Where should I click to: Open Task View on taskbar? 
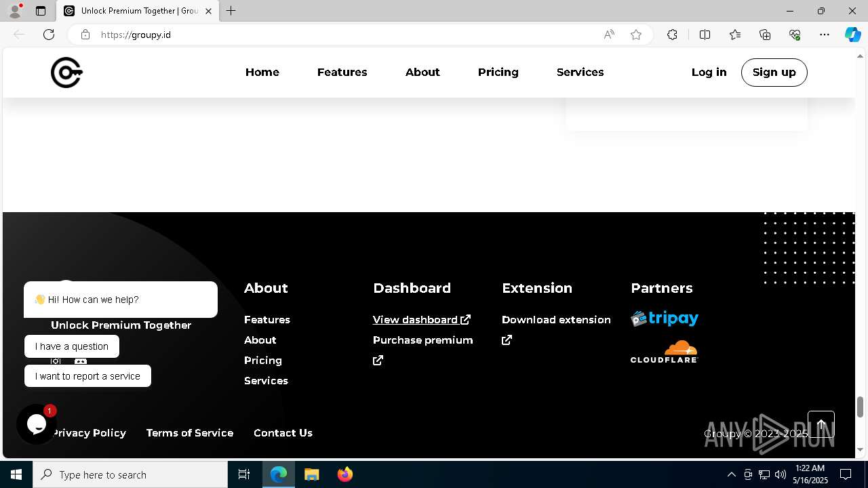pyautogui.click(x=244, y=474)
